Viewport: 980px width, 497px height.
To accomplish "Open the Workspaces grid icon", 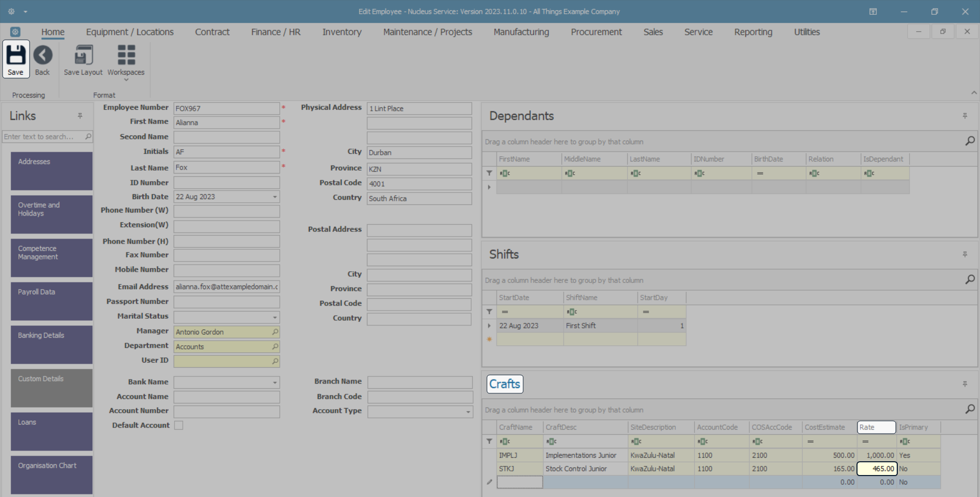I will pos(126,55).
